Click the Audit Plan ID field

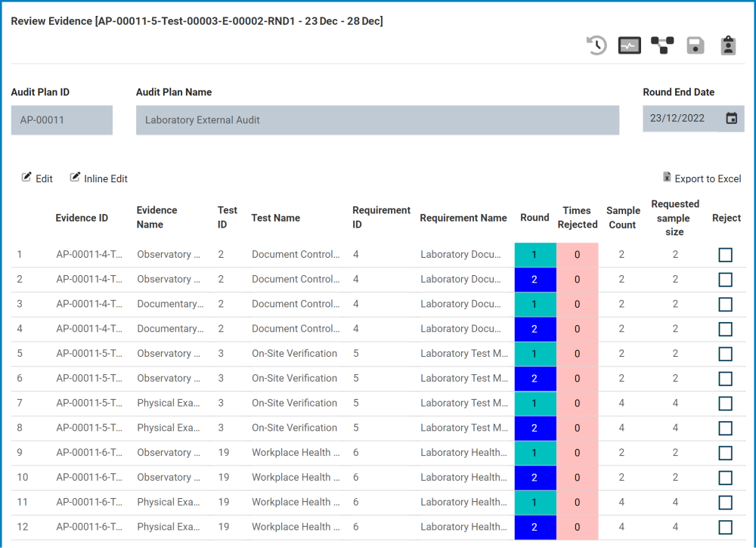[x=61, y=120]
